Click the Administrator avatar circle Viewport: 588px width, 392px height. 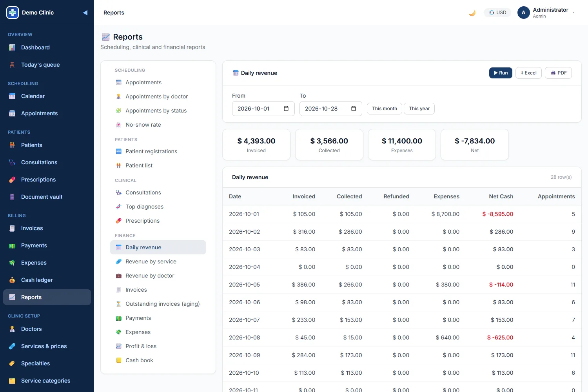[523, 13]
